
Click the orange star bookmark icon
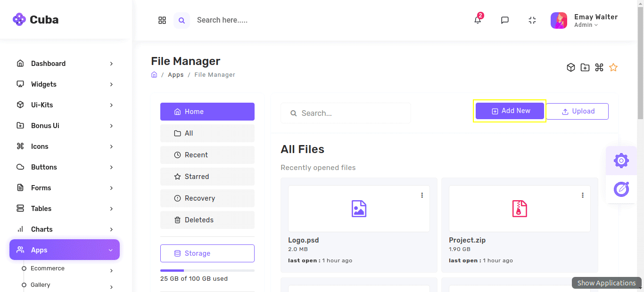[613, 67]
